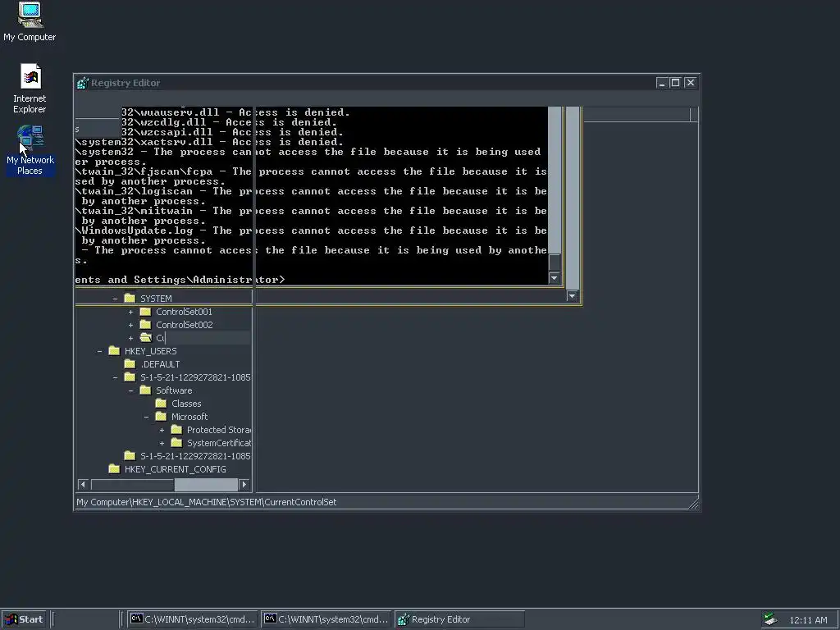
Task: Select the ControlSet001 folder icon
Action: click(x=145, y=311)
